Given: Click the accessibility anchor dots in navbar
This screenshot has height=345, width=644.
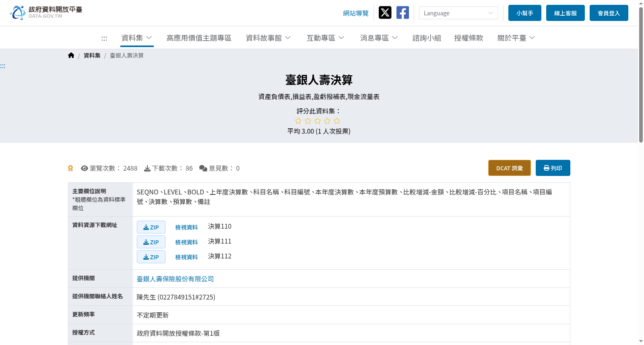Looking at the screenshot, I should tap(104, 38).
